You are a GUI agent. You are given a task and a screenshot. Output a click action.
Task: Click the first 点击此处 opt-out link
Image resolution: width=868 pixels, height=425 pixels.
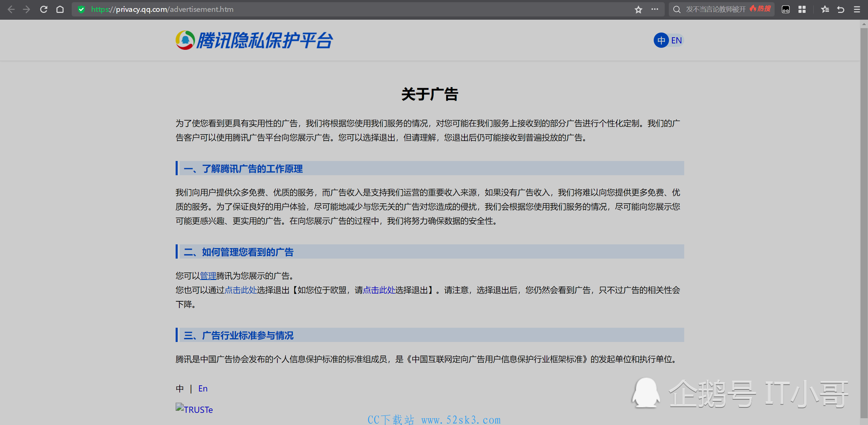[241, 290]
